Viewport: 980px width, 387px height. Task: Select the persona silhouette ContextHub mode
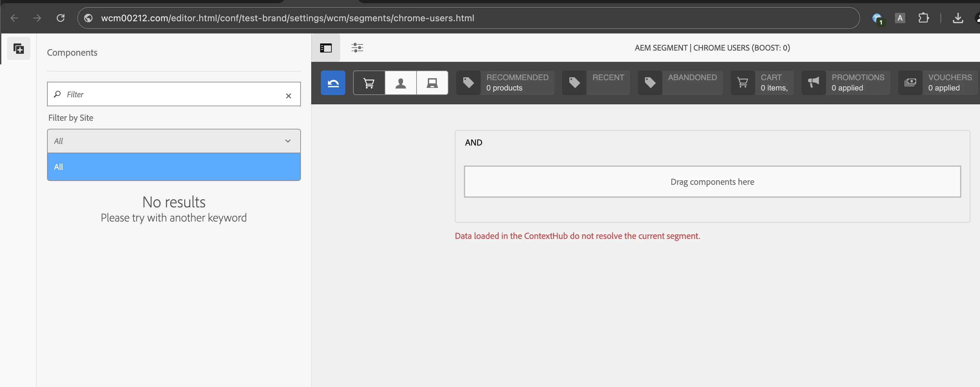pyautogui.click(x=400, y=83)
